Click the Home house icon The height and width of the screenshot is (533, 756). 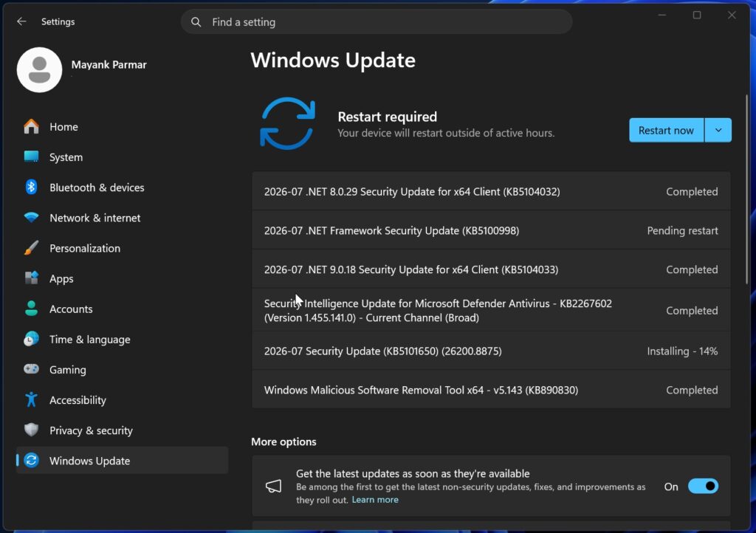[31, 127]
